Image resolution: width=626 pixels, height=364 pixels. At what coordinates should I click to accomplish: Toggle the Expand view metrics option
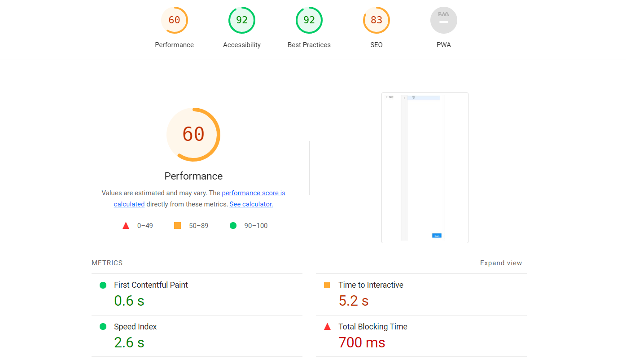501,263
